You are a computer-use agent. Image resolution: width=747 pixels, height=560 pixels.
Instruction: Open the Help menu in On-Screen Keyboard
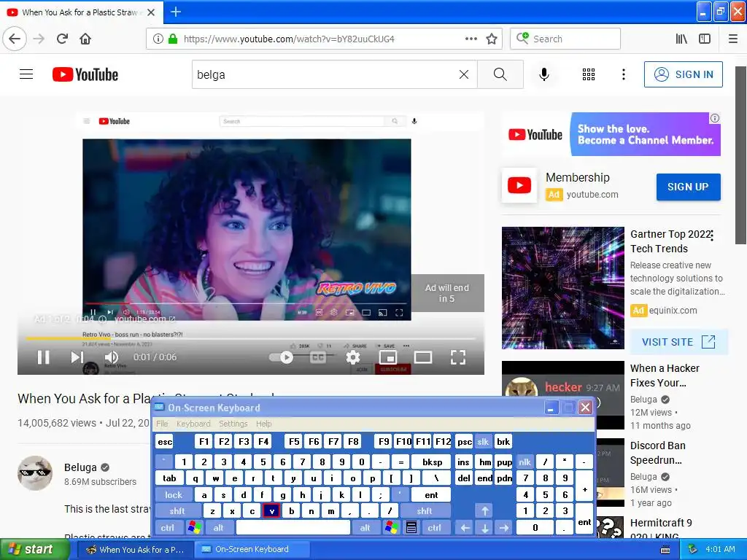263,424
